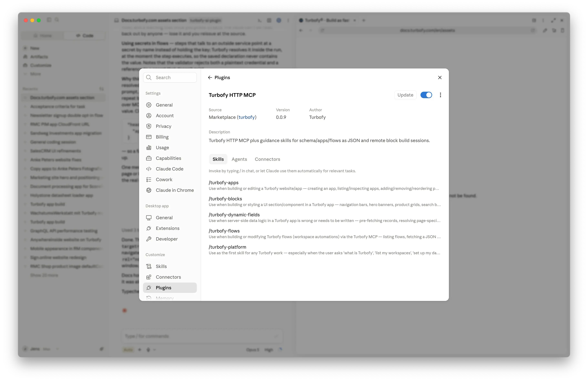Open the /turbofy-apps skill
The image size is (588, 381).
[324, 185]
